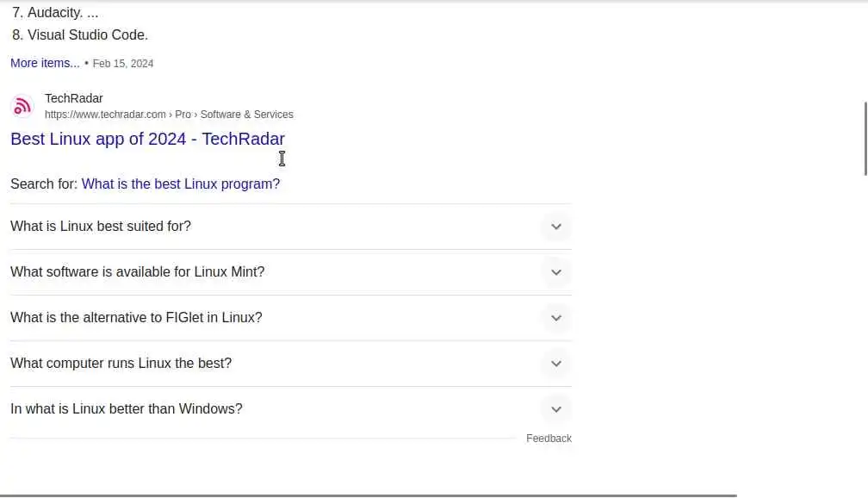
Task: Open 'Best Linux app of 2024 - TechRadar' result
Action: [147, 139]
